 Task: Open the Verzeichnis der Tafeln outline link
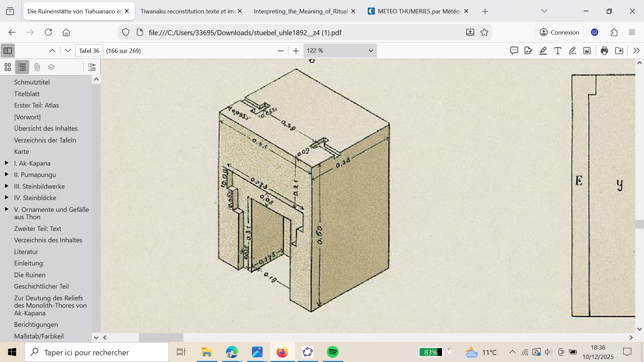(45, 140)
